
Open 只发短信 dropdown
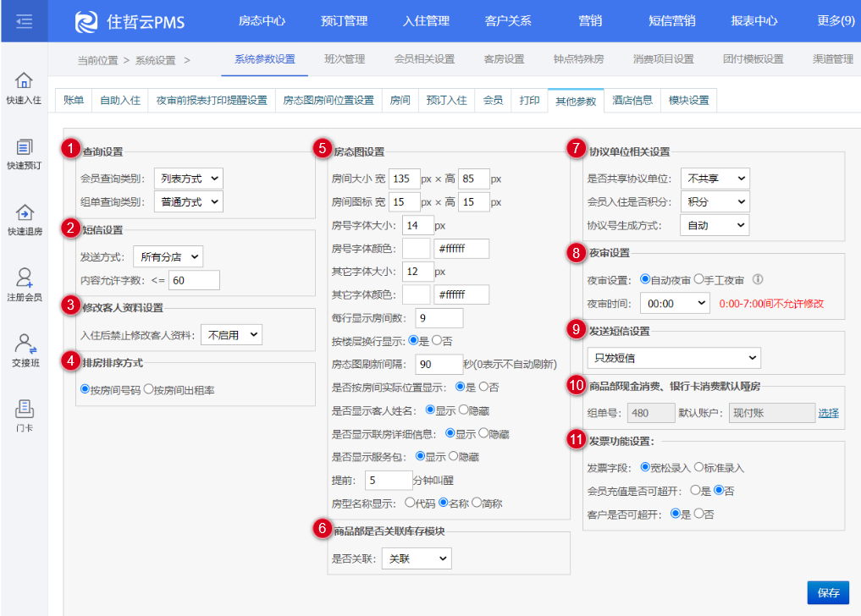pyautogui.click(x=674, y=358)
